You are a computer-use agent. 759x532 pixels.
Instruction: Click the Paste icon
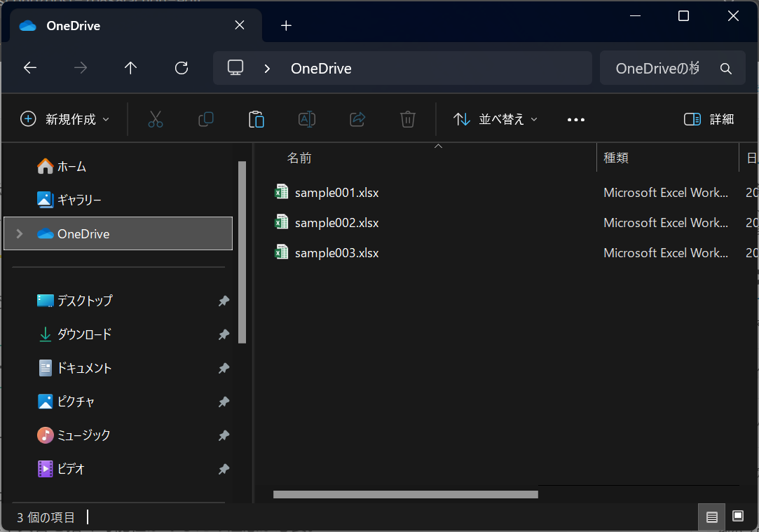(257, 119)
